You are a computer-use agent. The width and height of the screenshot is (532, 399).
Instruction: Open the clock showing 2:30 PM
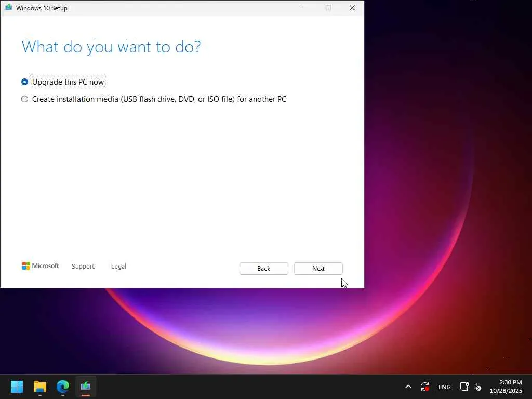506,387
